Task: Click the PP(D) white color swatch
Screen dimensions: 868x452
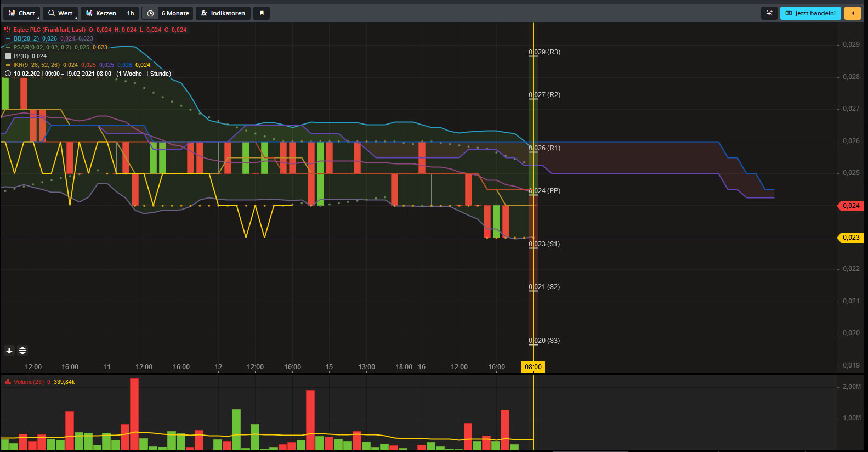Action: coord(8,56)
